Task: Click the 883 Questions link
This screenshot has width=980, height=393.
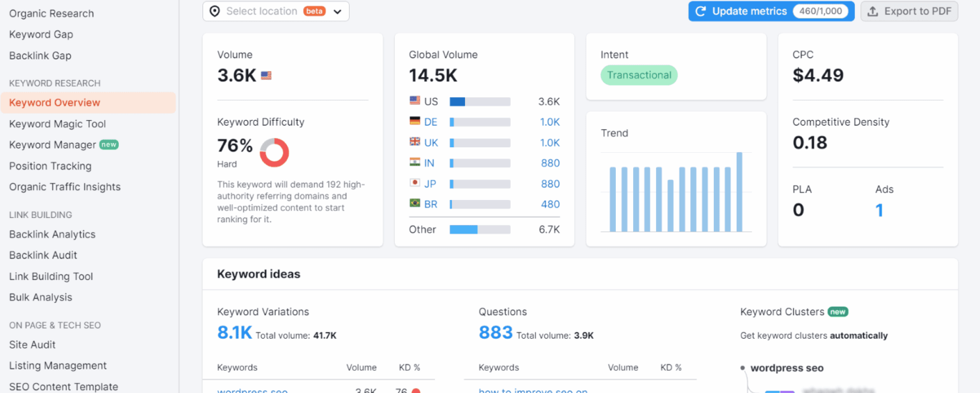Action: tap(496, 332)
